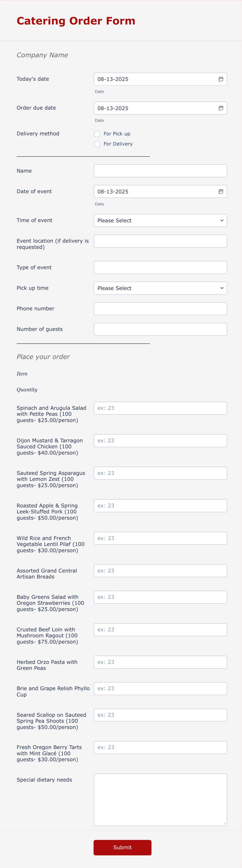Click the Number of guests field
Image resolution: width=242 pixels, height=868 pixels.
(160, 329)
